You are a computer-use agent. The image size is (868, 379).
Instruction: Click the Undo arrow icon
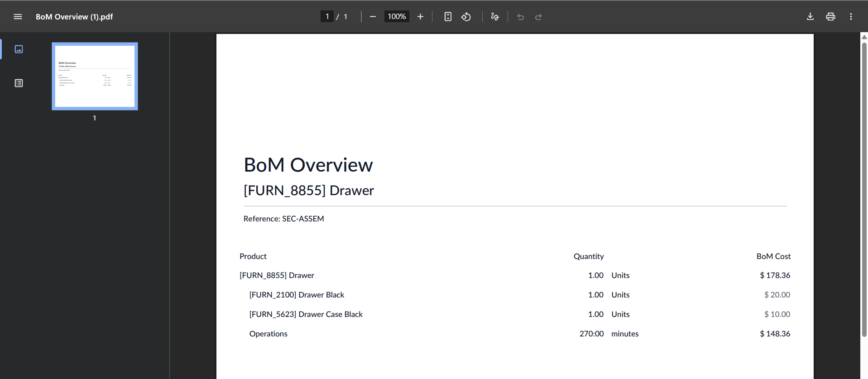(x=520, y=17)
